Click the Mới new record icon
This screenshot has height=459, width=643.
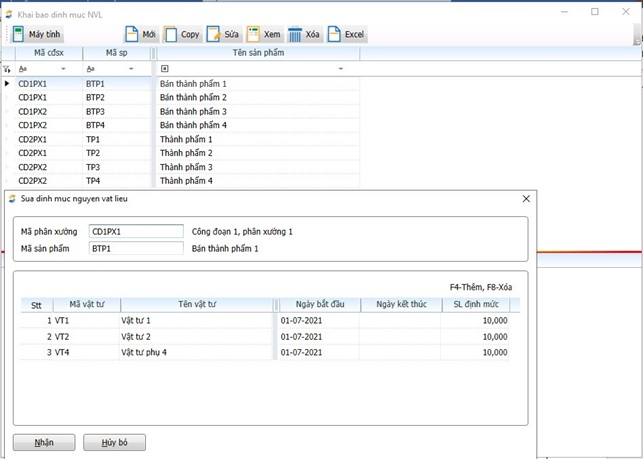[132, 34]
